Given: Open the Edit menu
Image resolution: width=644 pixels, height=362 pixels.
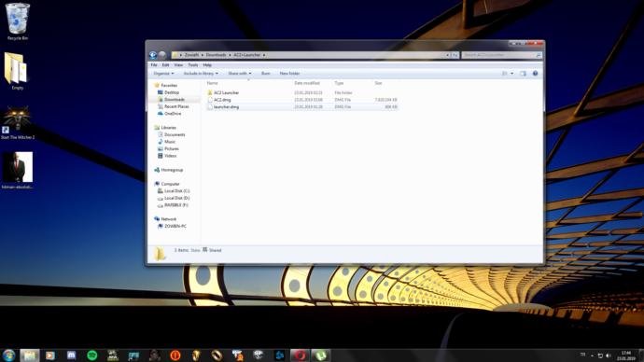Looking at the screenshot, I should tap(165, 65).
